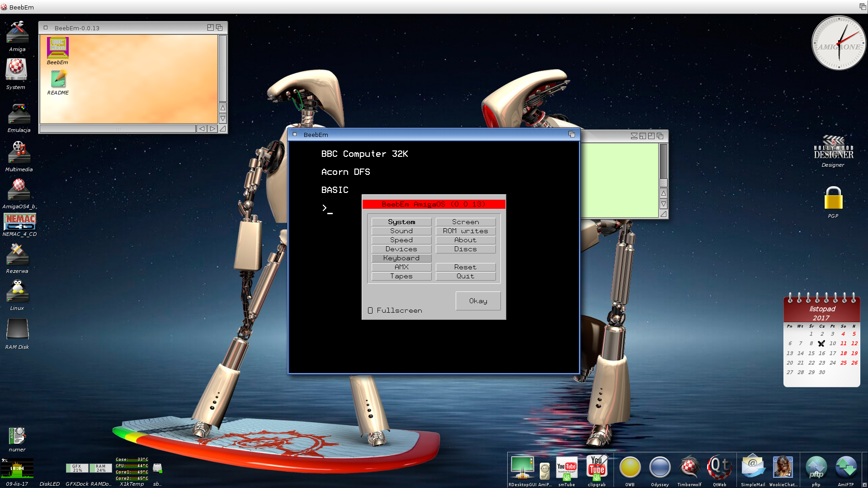Click the GFX memory gauge

point(77,468)
